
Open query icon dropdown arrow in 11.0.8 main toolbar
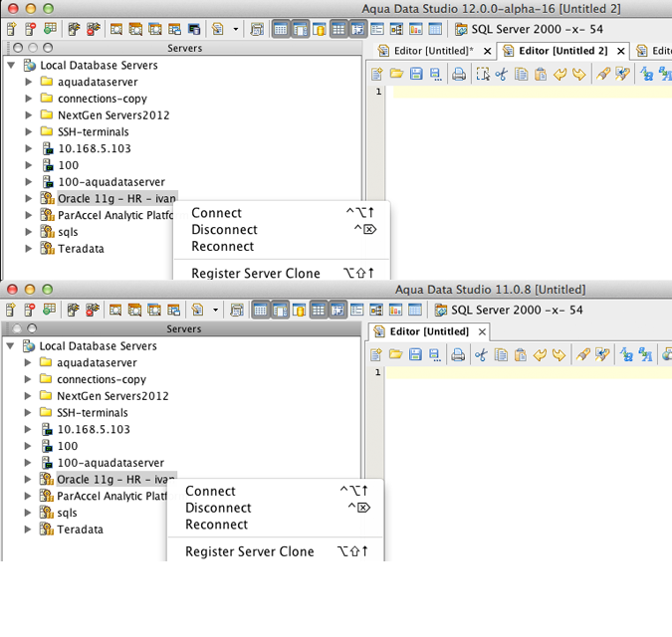(215, 310)
